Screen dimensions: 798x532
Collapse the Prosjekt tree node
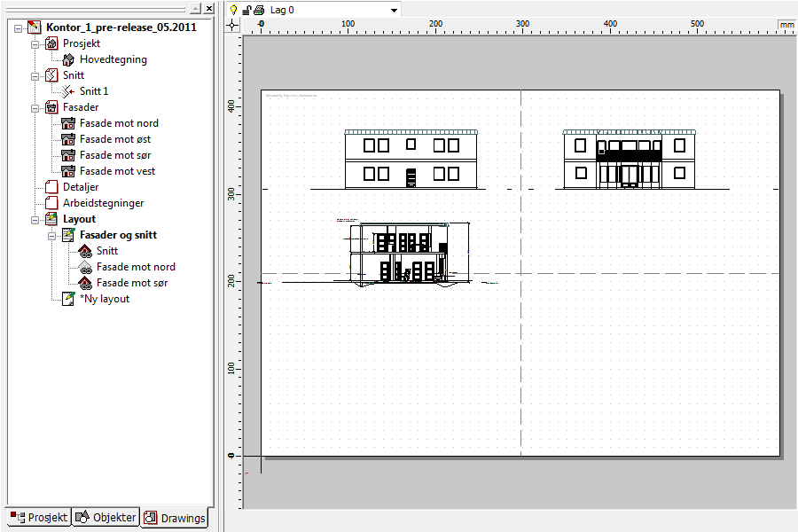coord(35,44)
